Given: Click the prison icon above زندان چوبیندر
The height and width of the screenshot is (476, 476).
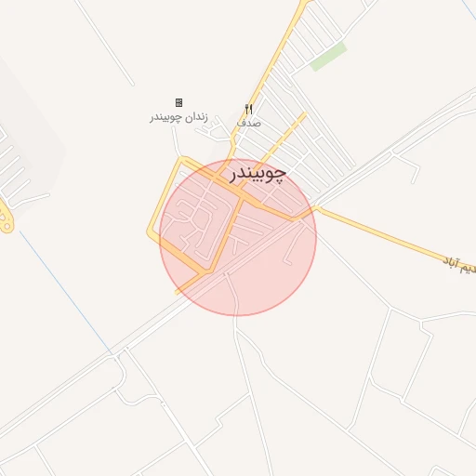Looking at the screenshot, I should click(178, 102).
